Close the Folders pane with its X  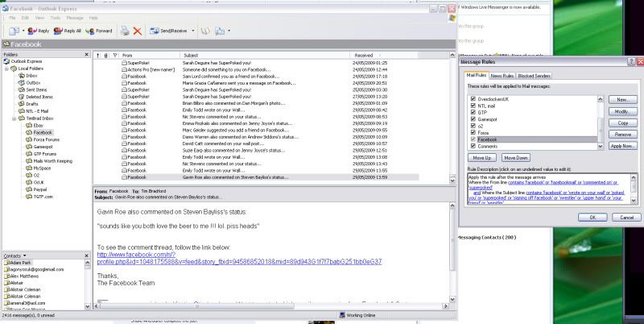pos(87,54)
